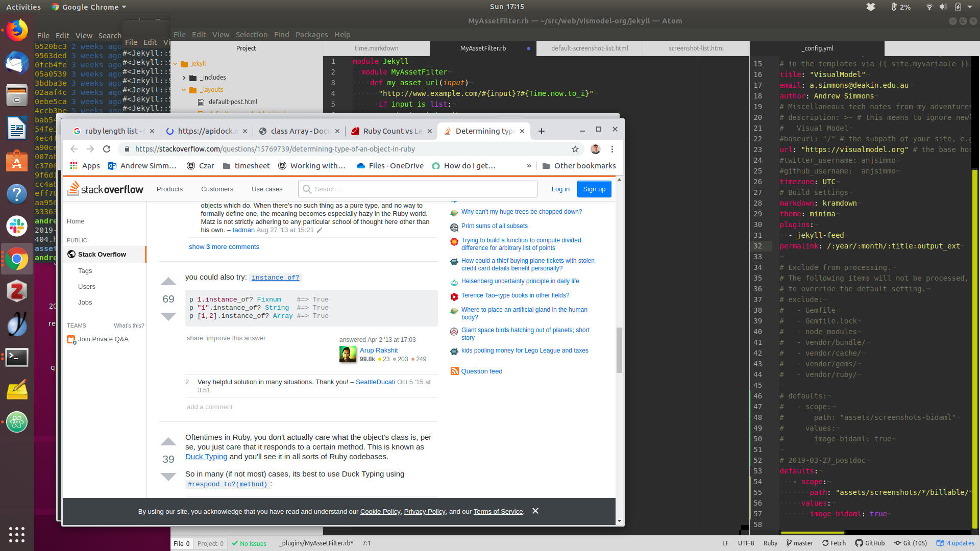The height and width of the screenshot is (551, 980).
Task: Open show 3 more comments link
Action: tap(224, 246)
